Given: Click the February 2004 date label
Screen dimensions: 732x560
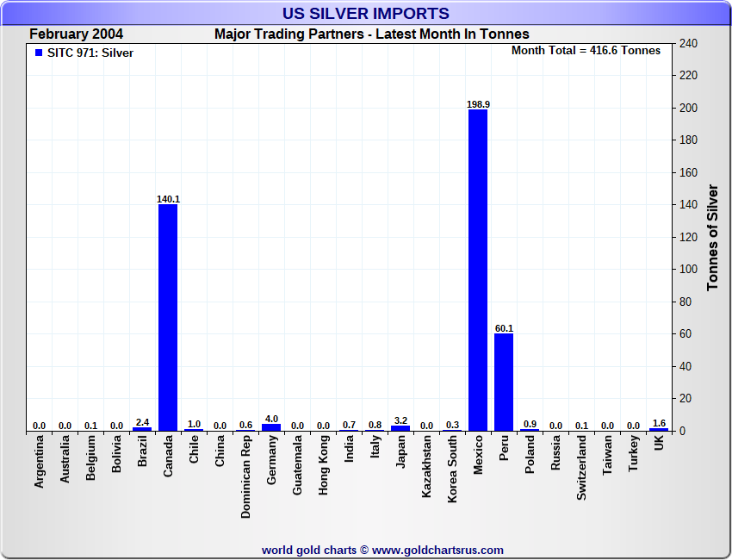Looking at the screenshot, I should point(76,34).
